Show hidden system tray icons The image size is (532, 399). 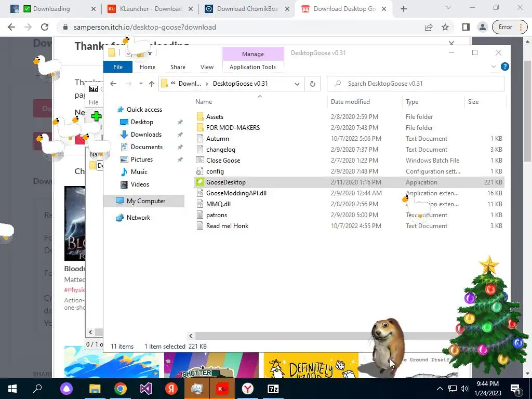[x=440, y=389]
